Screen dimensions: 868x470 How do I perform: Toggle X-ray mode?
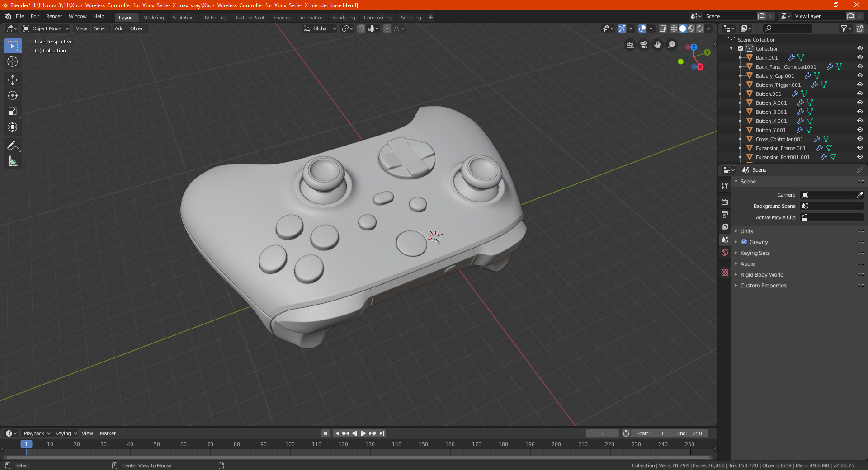[x=662, y=28]
